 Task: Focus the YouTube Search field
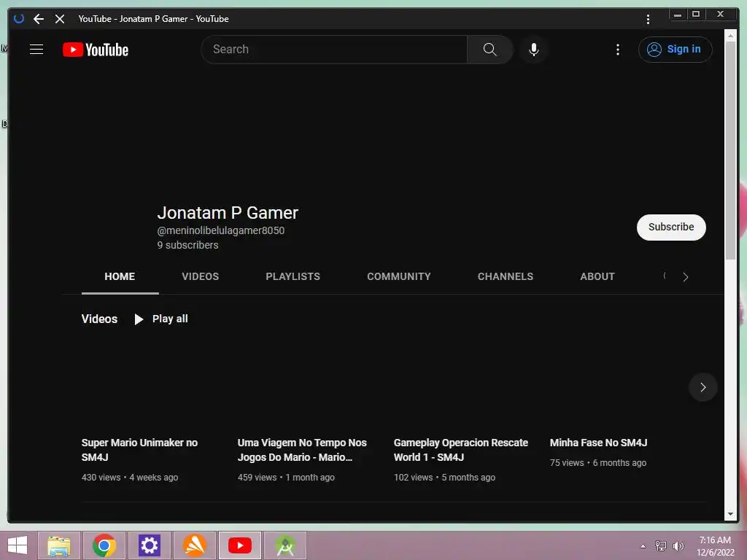coord(334,50)
